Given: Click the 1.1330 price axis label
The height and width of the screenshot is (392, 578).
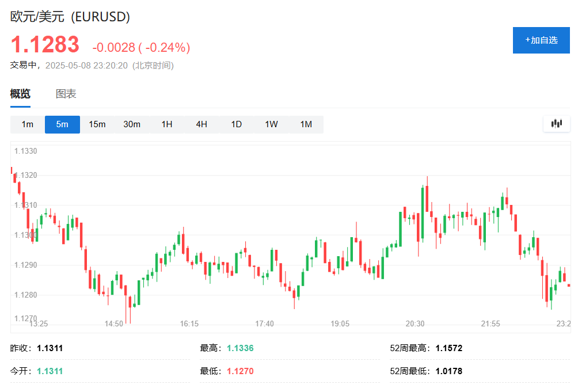Looking at the screenshot, I should (x=26, y=151).
